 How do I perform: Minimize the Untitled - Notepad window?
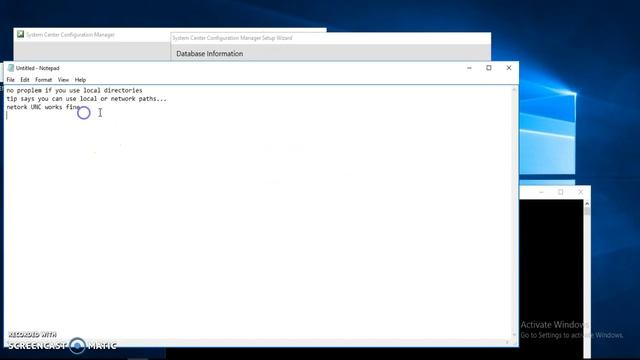pyautogui.click(x=469, y=68)
